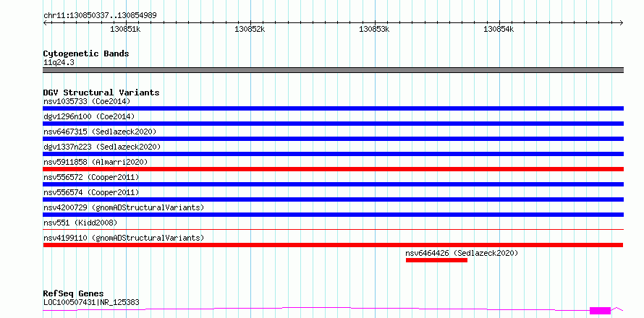The width and height of the screenshot is (644, 318).
Task: Click the DGV Structural Variants track title
Action: tap(101, 93)
